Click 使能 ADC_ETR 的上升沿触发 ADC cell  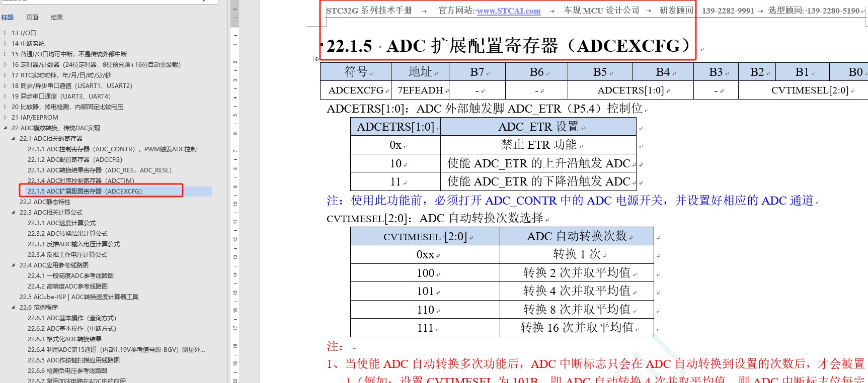coord(538,163)
